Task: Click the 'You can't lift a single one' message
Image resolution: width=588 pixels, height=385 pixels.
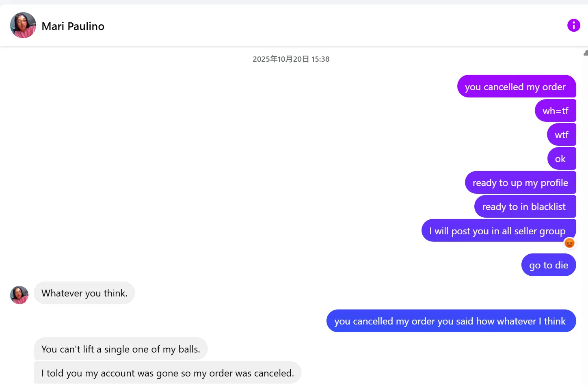Action: click(121, 349)
